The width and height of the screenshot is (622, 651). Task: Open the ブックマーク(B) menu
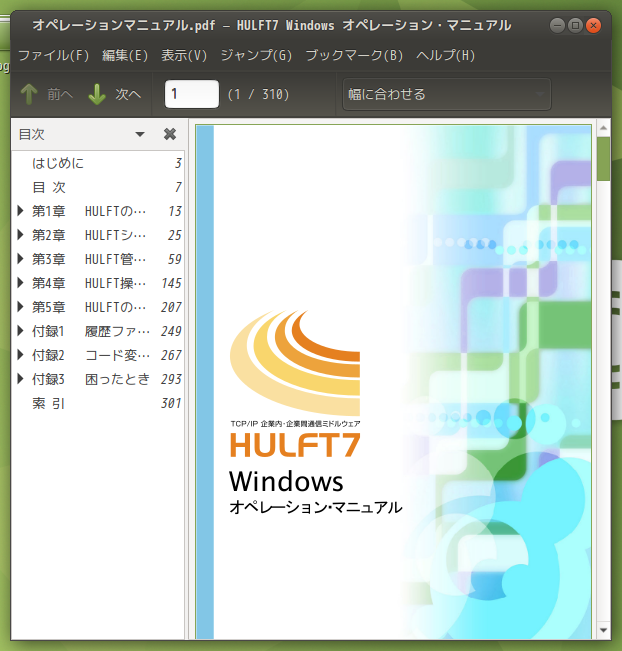[354, 55]
